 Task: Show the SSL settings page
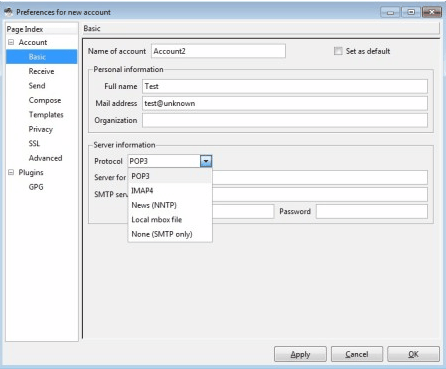point(34,144)
